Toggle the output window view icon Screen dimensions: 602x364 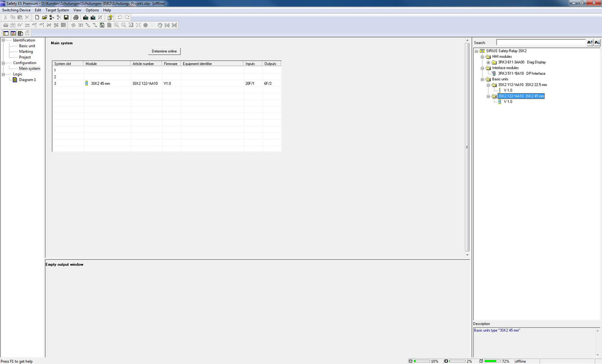click(13, 33)
